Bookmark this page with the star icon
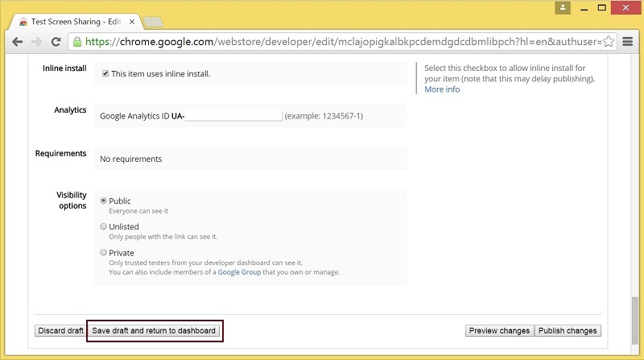 [x=609, y=41]
